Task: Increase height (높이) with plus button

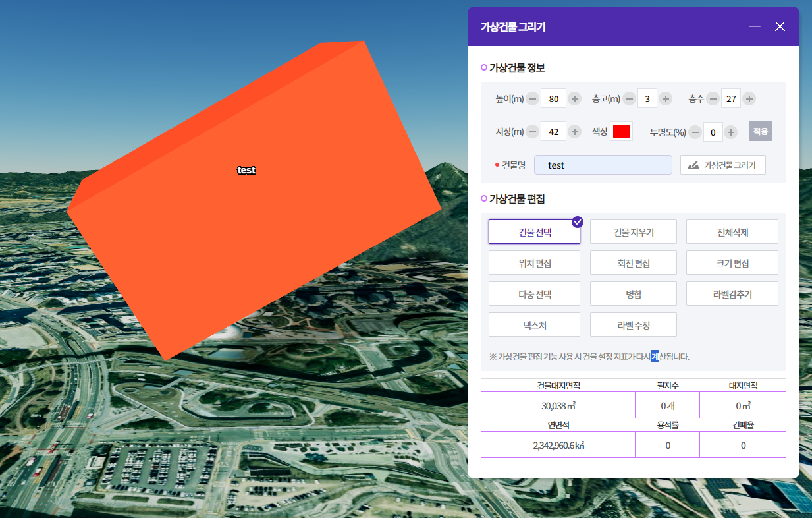Action: coord(575,99)
